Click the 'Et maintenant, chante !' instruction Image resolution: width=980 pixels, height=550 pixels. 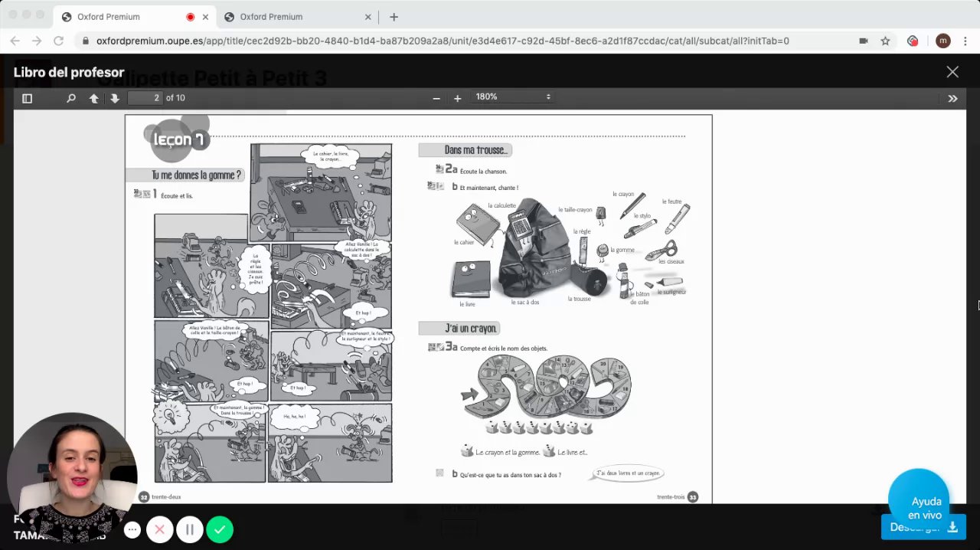point(489,188)
